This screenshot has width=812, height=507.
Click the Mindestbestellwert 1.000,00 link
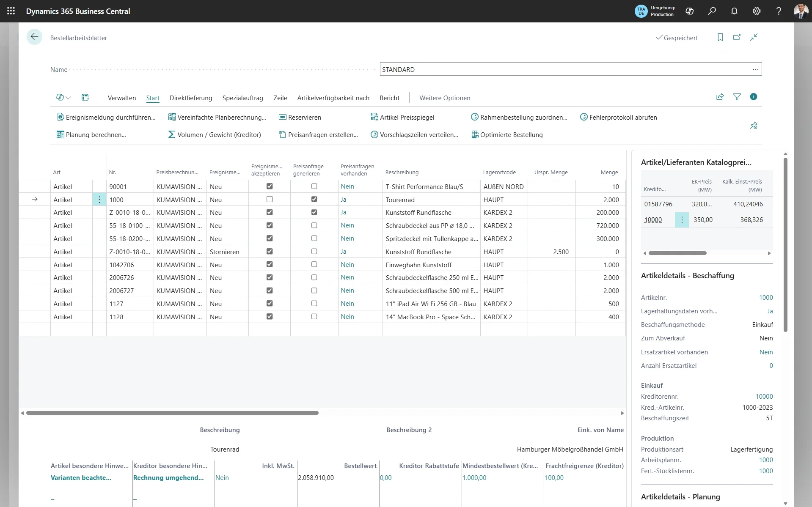(474, 478)
